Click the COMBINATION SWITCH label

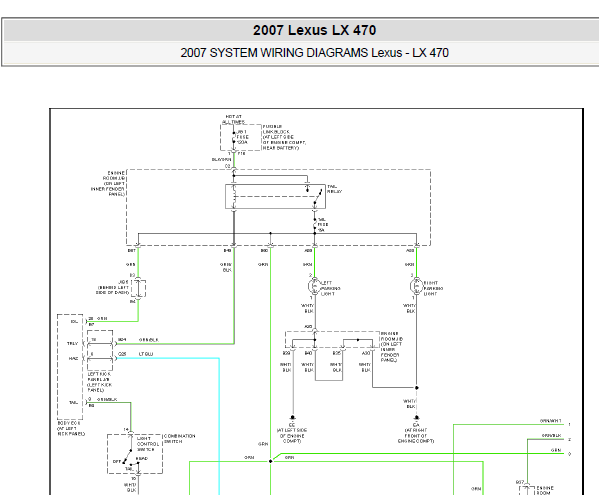click(180, 438)
